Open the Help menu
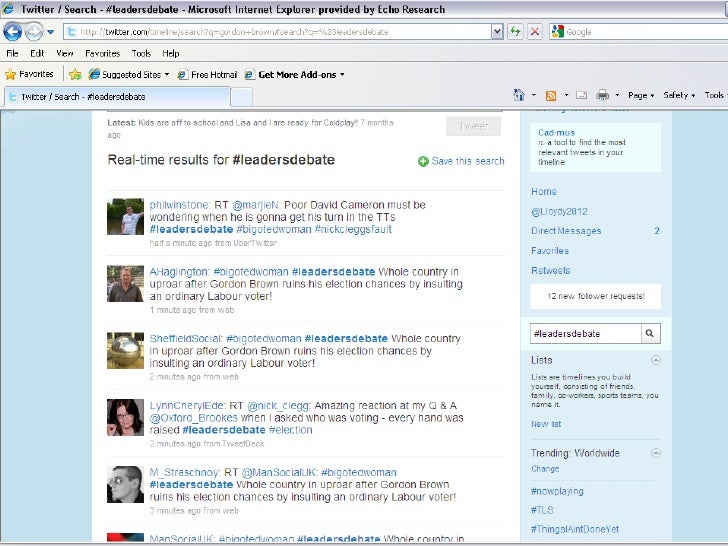Screen dimensions: 728x546 pos(170,53)
